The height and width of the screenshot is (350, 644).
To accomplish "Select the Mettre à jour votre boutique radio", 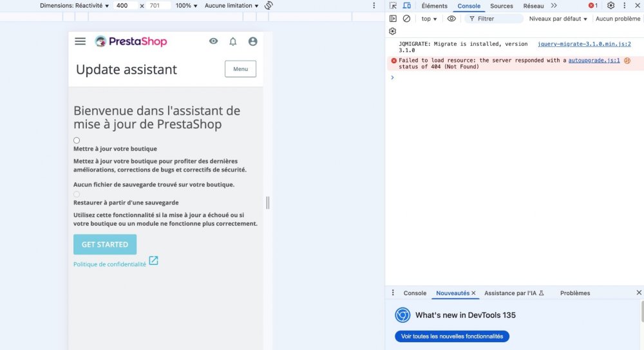I will click(77, 141).
